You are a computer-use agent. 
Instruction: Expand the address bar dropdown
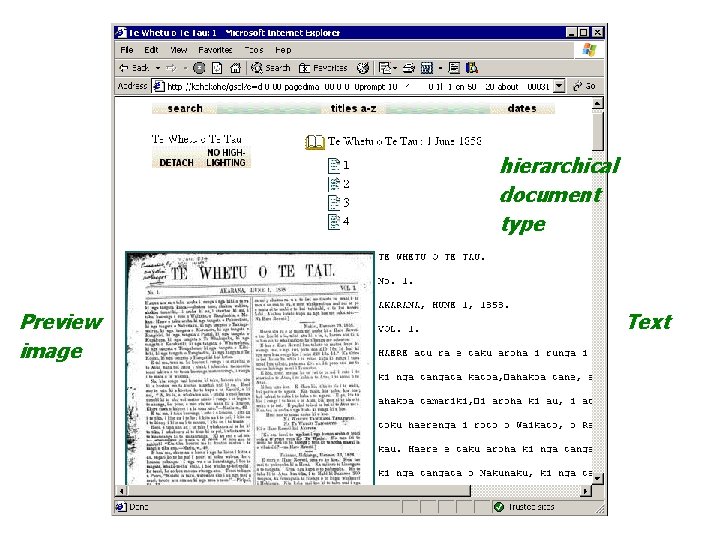[559, 86]
